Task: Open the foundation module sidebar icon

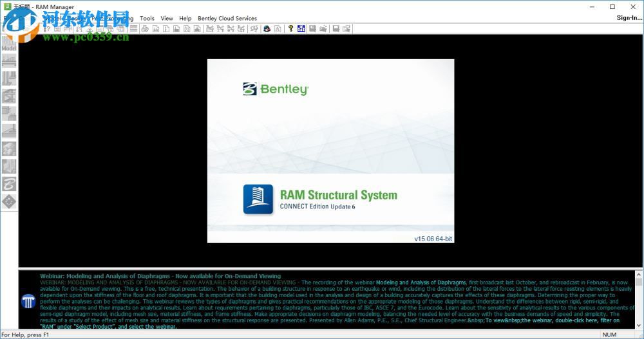Action: [9, 131]
